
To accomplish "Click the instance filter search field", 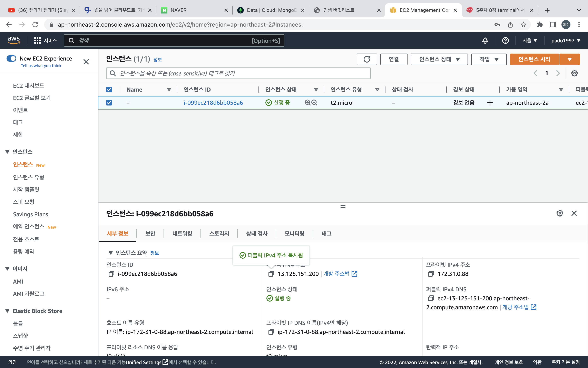I will [238, 73].
